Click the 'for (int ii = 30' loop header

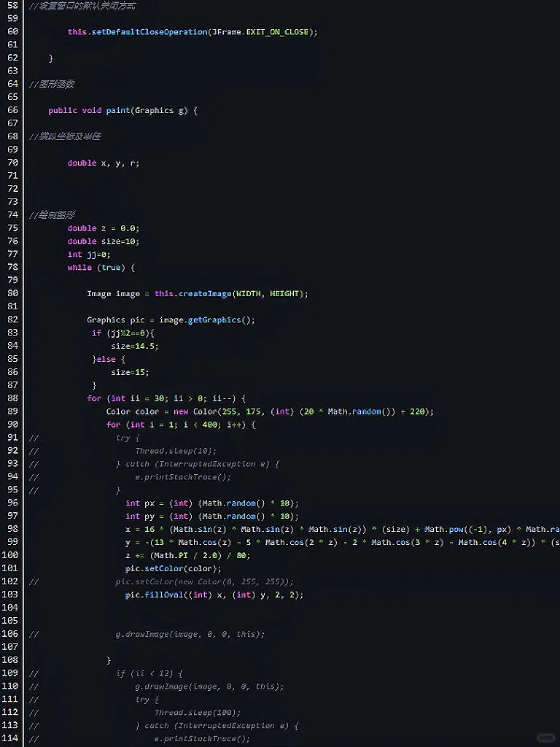click(166, 399)
